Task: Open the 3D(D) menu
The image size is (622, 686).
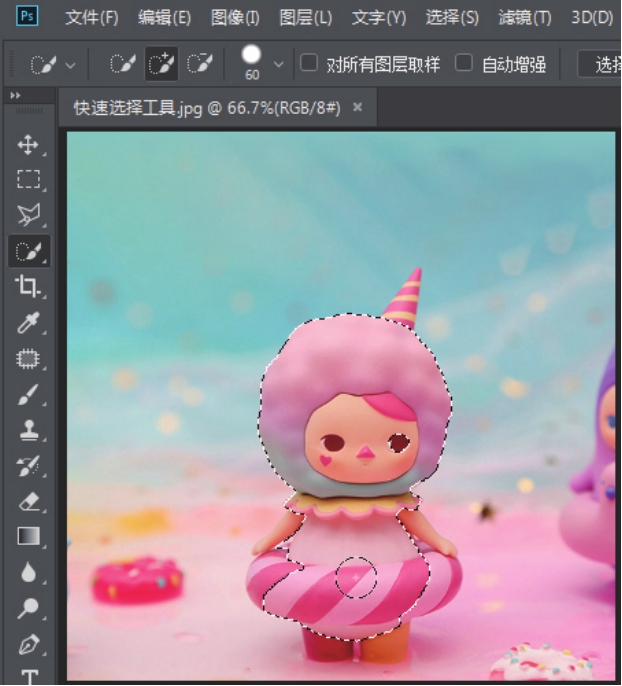Action: click(x=592, y=18)
